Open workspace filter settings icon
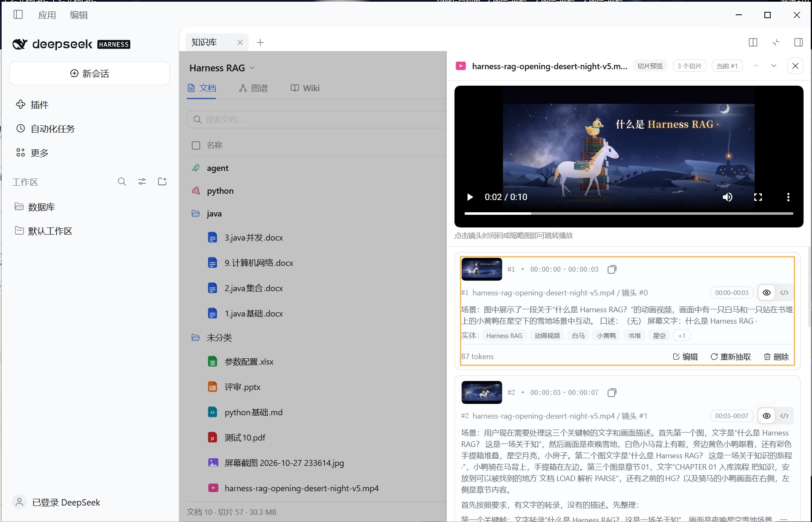This screenshot has height=522, width=812. coord(142,182)
